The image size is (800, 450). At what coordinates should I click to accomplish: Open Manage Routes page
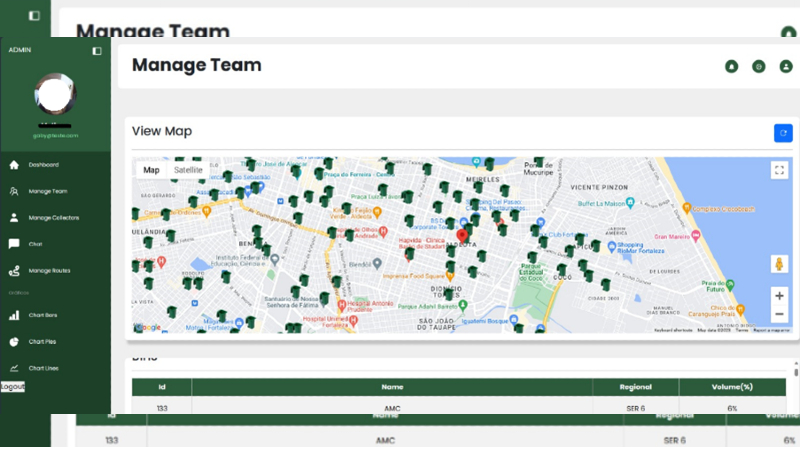point(48,270)
